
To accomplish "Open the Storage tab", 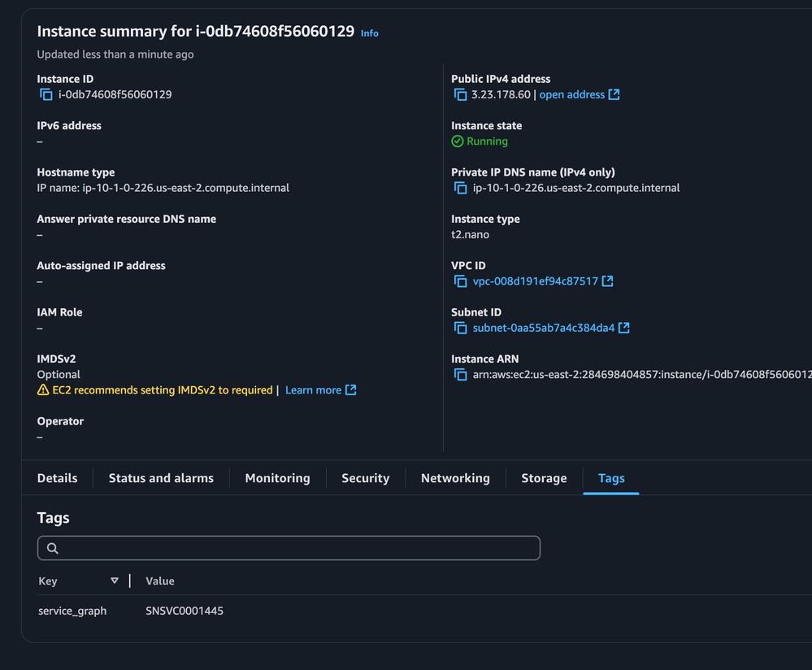I will point(543,478).
